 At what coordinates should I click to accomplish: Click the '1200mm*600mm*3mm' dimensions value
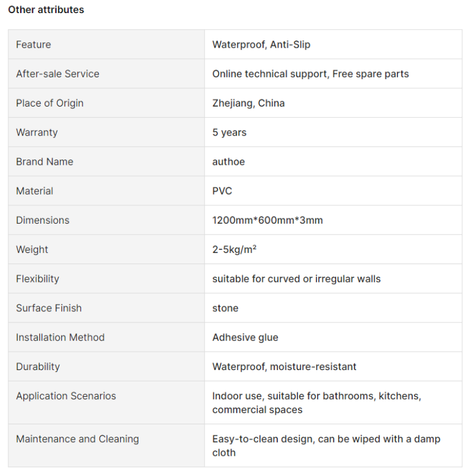pos(267,220)
